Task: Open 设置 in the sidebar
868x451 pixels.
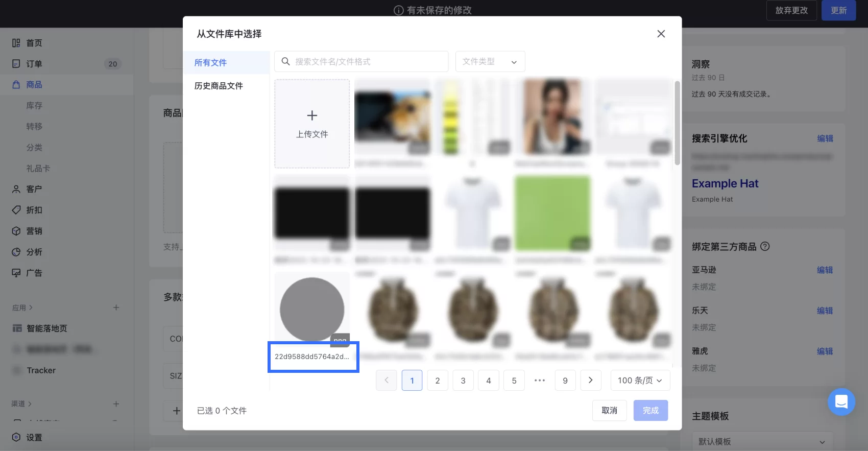Action: pyautogui.click(x=34, y=437)
